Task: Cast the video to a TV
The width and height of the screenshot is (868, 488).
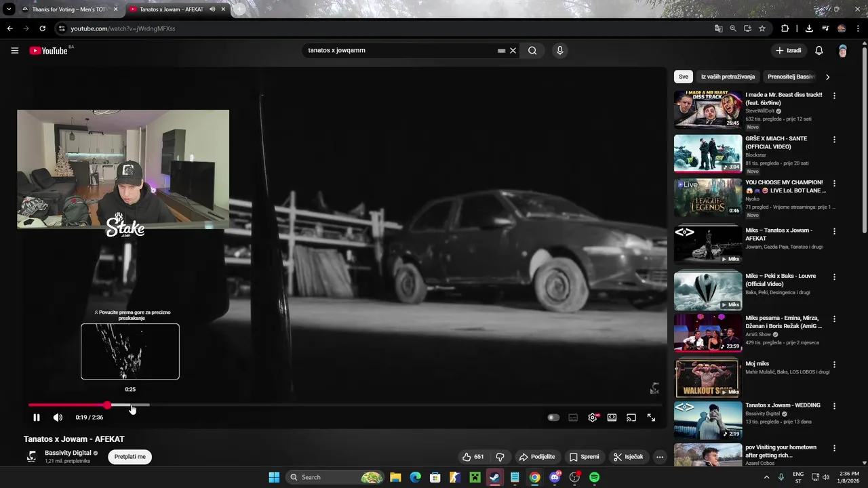Action: click(x=631, y=418)
